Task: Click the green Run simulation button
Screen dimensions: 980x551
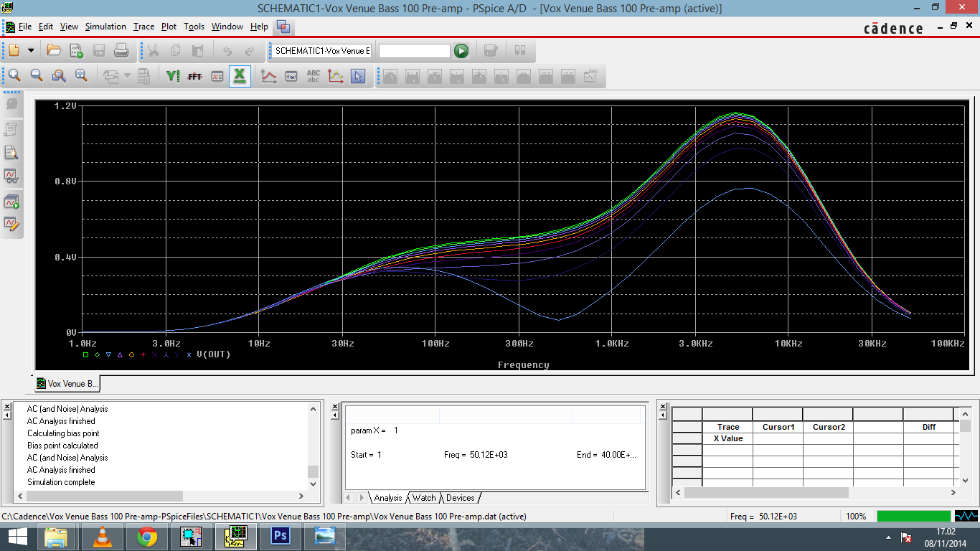Action: [461, 51]
